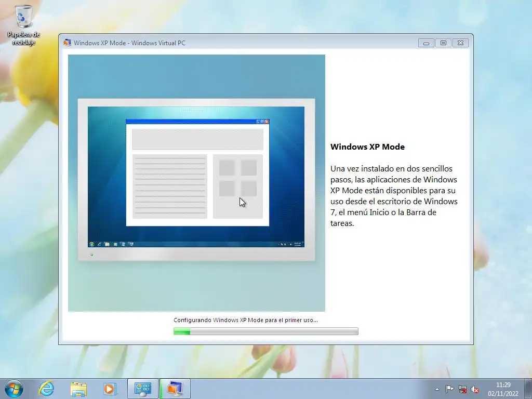This screenshot has width=532, height=399.
Task: Click the 'Una vez instalado' description paragraph
Action: [394, 196]
